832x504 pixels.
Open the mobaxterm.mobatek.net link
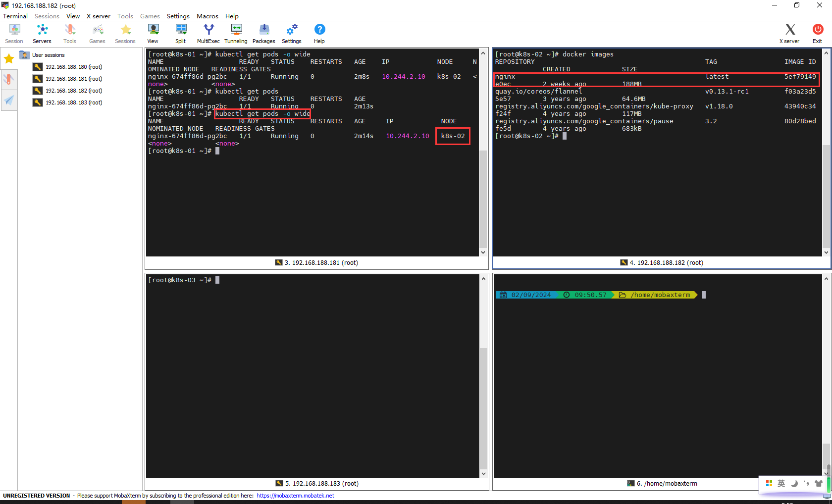click(x=295, y=496)
